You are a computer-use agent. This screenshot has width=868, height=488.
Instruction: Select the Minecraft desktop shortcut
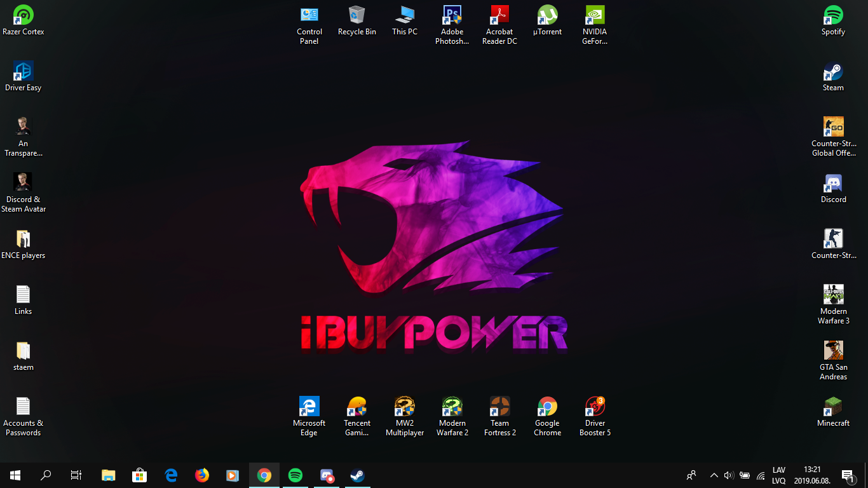[833, 412]
